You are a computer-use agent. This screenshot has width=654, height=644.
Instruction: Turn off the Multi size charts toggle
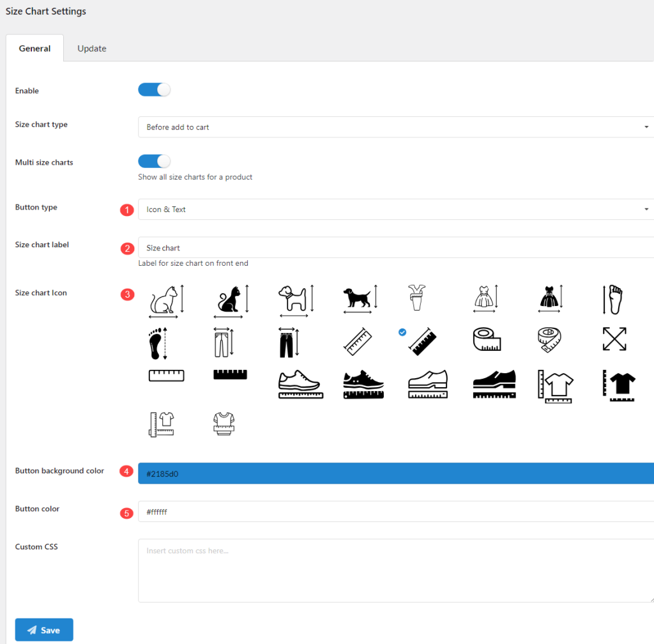tap(153, 161)
